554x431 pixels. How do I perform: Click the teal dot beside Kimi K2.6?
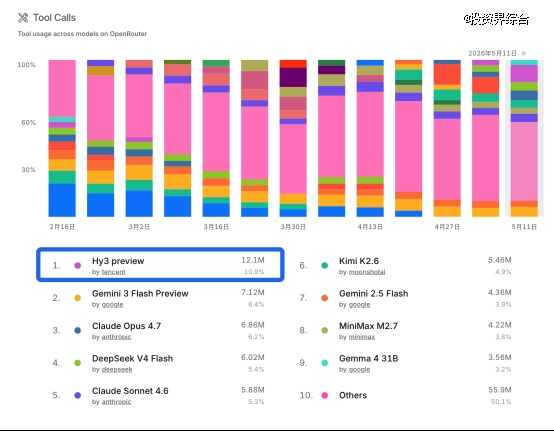click(x=325, y=265)
